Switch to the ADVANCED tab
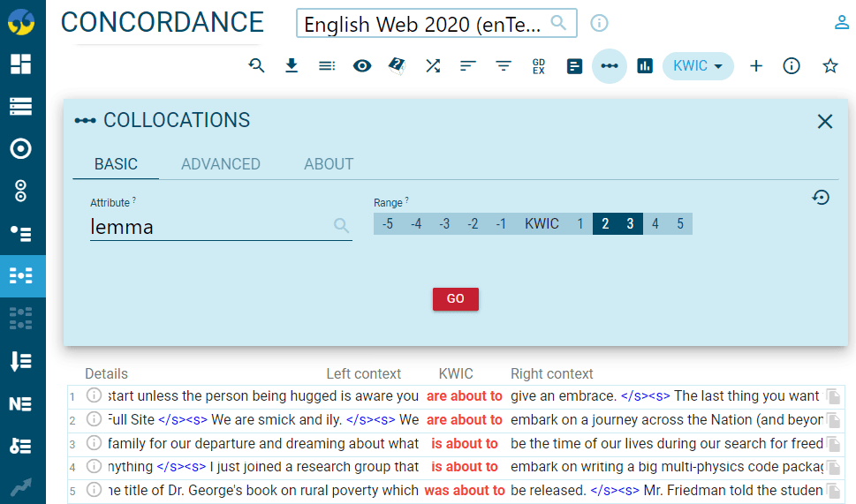This screenshot has width=856, height=504. 220,164
